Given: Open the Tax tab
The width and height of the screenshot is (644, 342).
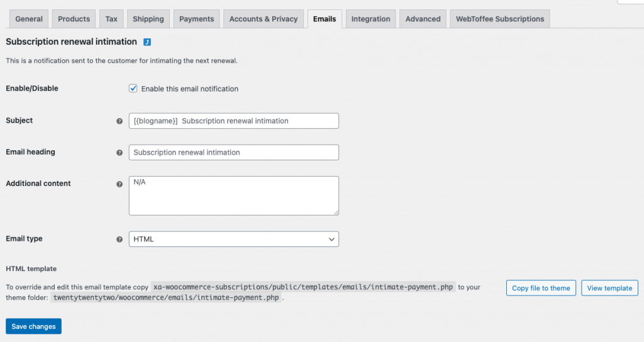Looking at the screenshot, I should tap(111, 19).
